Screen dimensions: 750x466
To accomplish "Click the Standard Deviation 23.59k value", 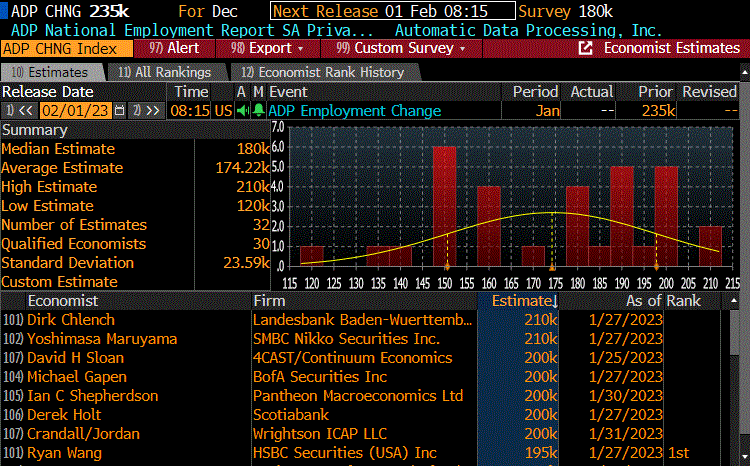I will 246,263.
